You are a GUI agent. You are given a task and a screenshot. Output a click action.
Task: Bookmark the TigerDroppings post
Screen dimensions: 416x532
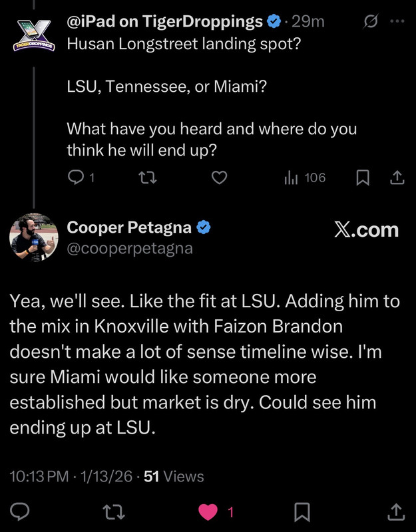(x=363, y=178)
